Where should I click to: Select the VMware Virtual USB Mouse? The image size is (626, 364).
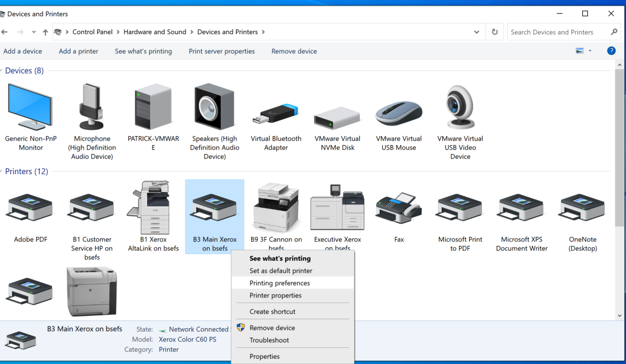tap(398, 125)
